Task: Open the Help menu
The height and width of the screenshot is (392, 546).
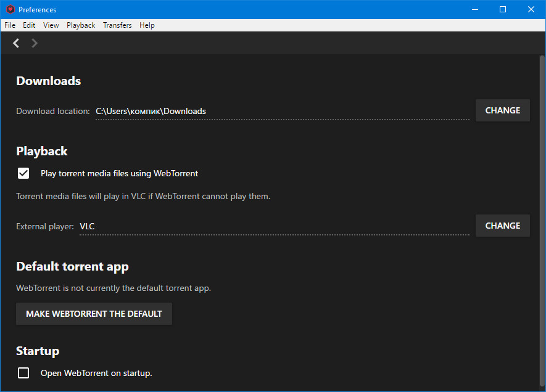Action: 147,25
